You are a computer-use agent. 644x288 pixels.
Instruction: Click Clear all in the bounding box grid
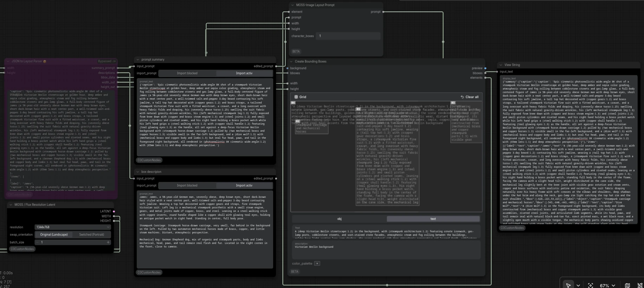(470, 97)
